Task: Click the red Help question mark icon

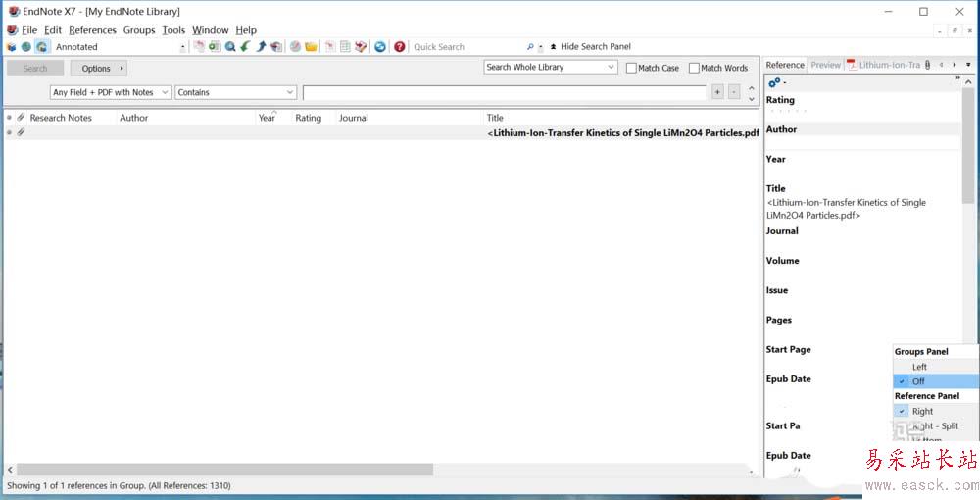Action: pos(400,47)
